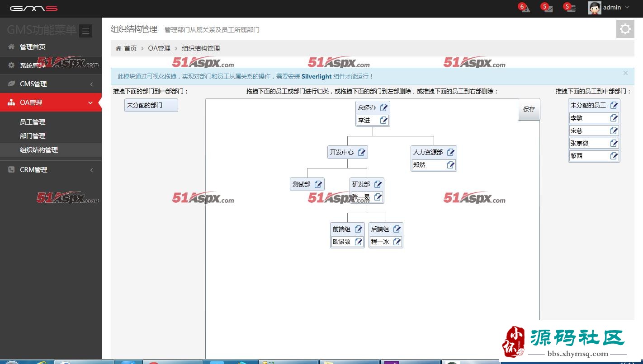This screenshot has height=364, width=643.
Task: Select employee 李进 in the chart
Action: tap(364, 120)
